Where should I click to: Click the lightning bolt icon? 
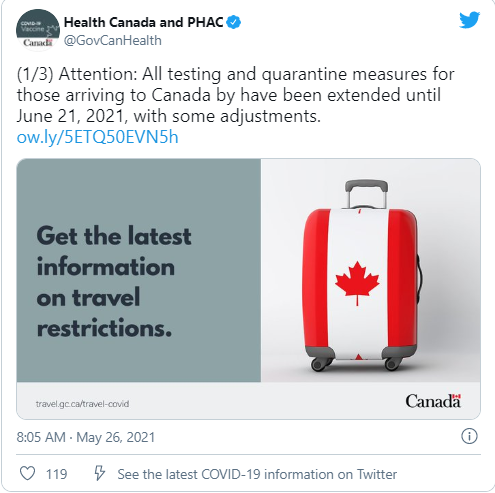point(99,473)
